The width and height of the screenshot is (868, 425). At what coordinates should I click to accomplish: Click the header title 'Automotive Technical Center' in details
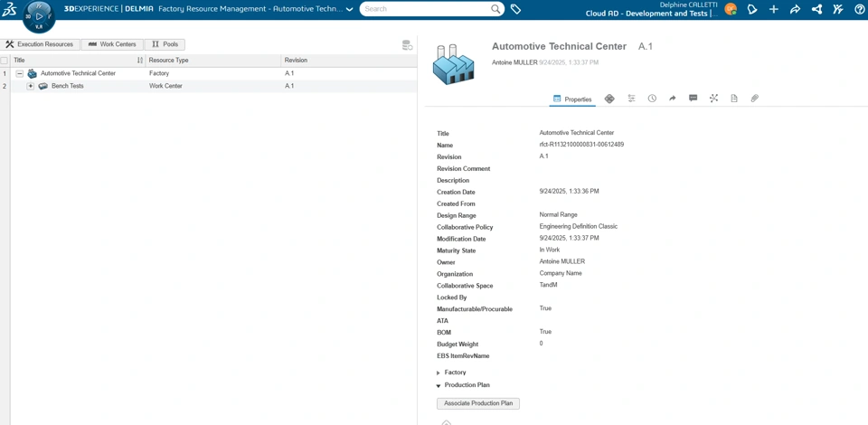pyautogui.click(x=559, y=46)
